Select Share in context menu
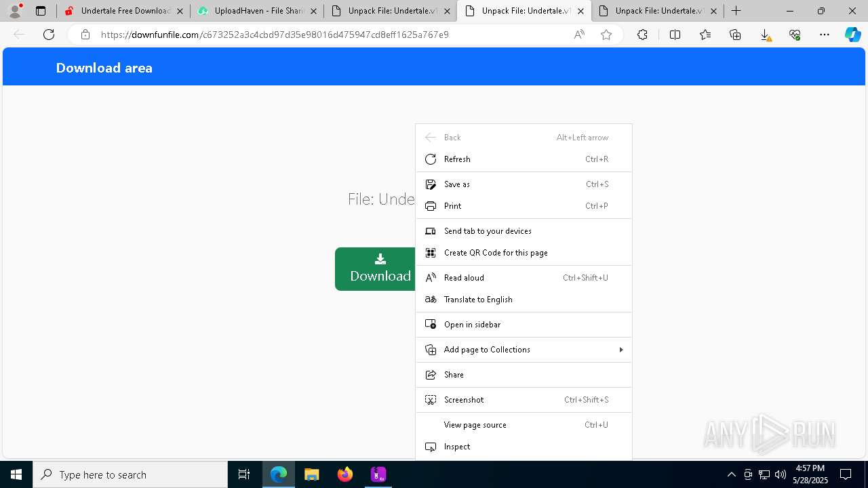Screen dimensions: 868x488 click(x=524, y=375)
